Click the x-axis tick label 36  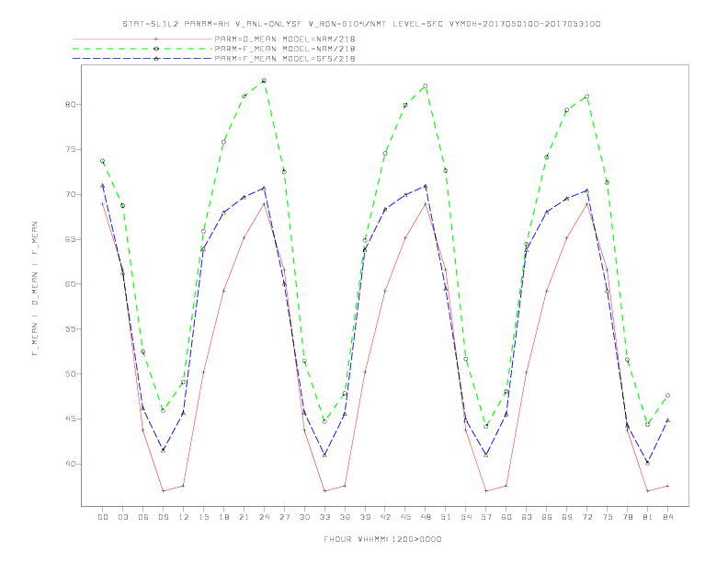pos(345,517)
